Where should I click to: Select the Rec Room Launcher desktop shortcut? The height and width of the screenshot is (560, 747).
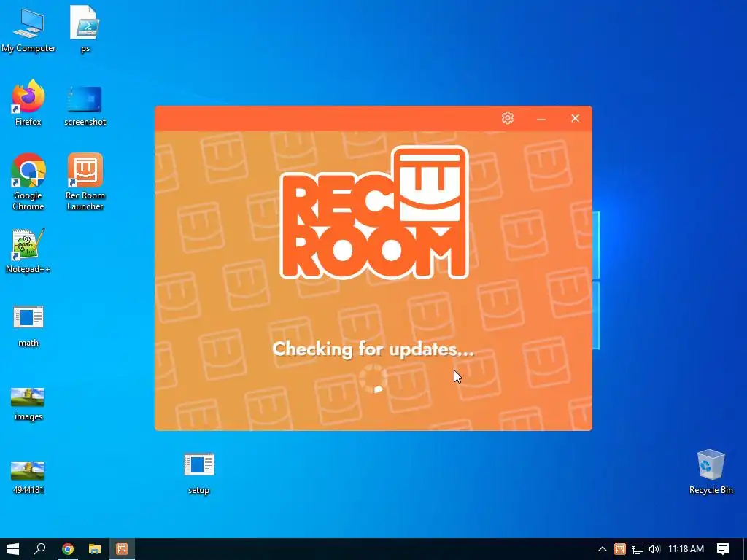[x=85, y=182]
